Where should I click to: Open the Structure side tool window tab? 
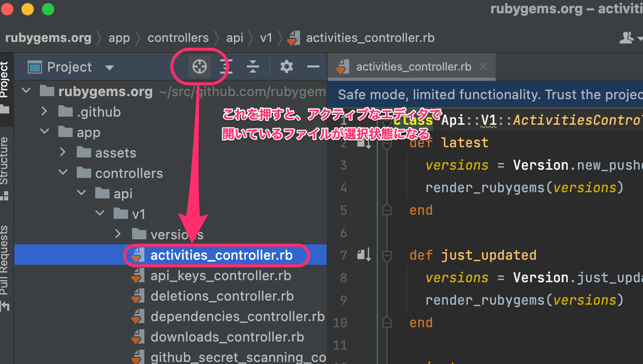4,168
